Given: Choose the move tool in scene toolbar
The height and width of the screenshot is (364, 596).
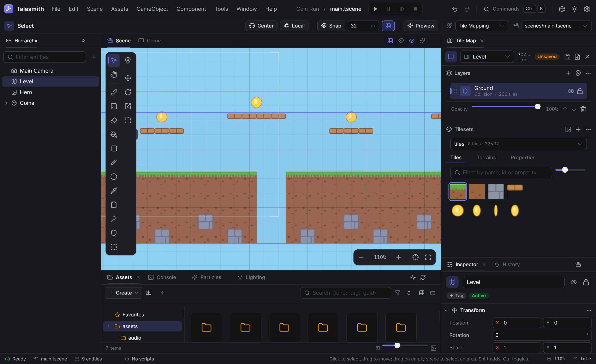Looking at the screenshot, I should coord(128,78).
